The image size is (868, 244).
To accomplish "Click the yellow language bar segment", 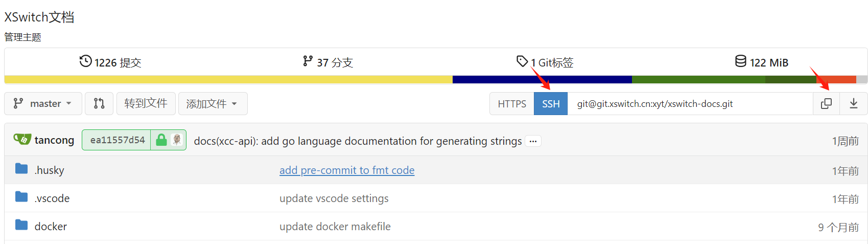I will pyautogui.click(x=228, y=80).
